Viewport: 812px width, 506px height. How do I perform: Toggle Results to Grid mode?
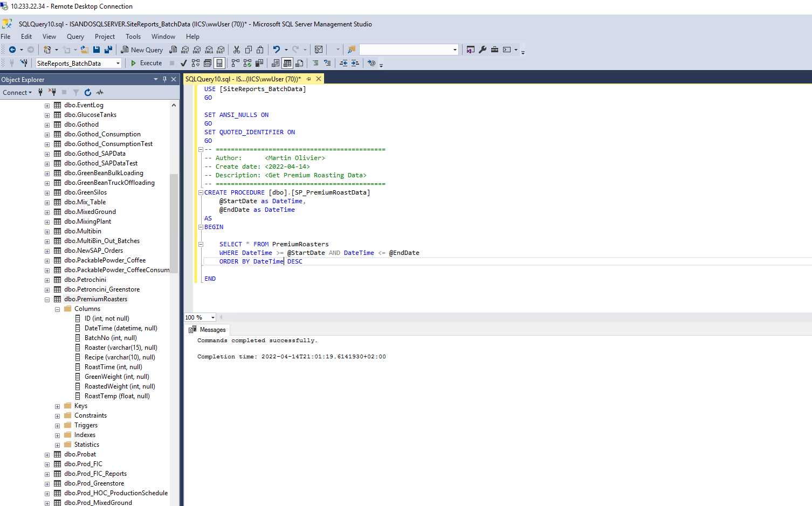click(x=287, y=63)
